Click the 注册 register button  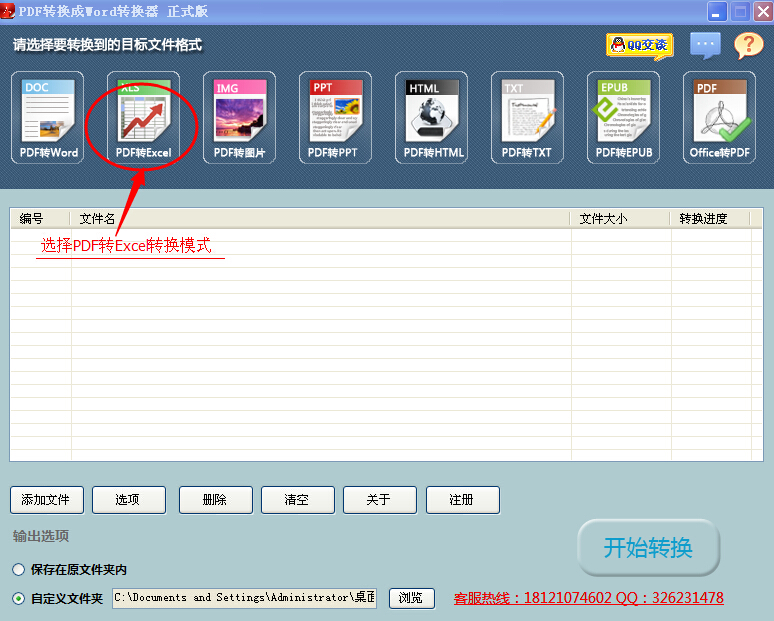[463, 500]
